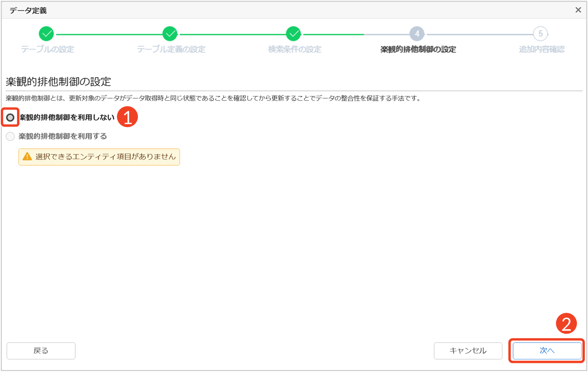Switch to the 検索条件の設定 step label
588x374 pixels.
tap(294, 49)
